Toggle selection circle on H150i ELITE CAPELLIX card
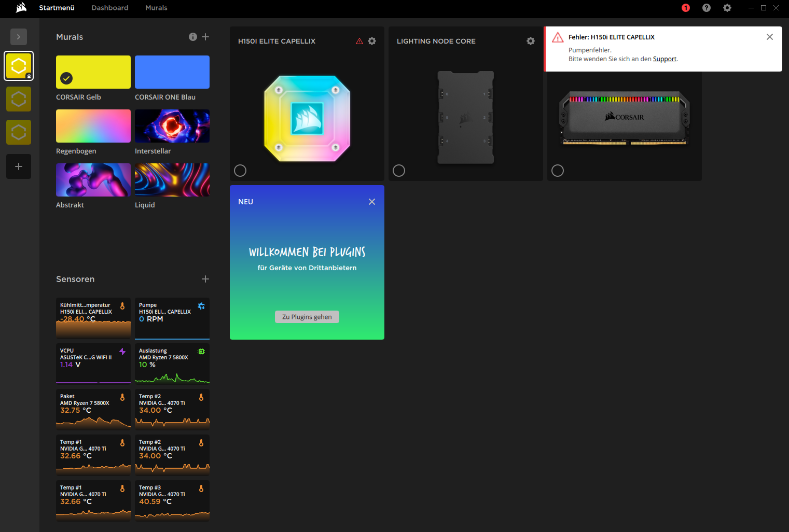The height and width of the screenshot is (532, 789). 240,171
